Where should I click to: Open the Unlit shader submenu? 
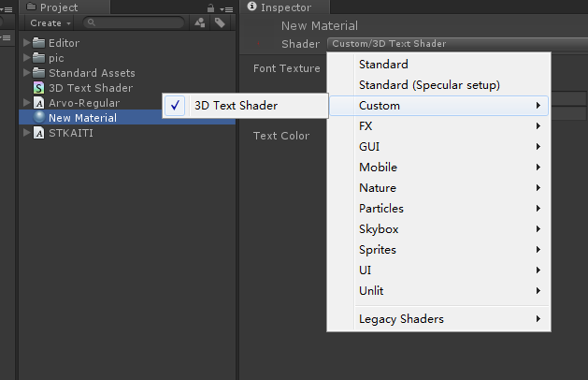click(438, 291)
